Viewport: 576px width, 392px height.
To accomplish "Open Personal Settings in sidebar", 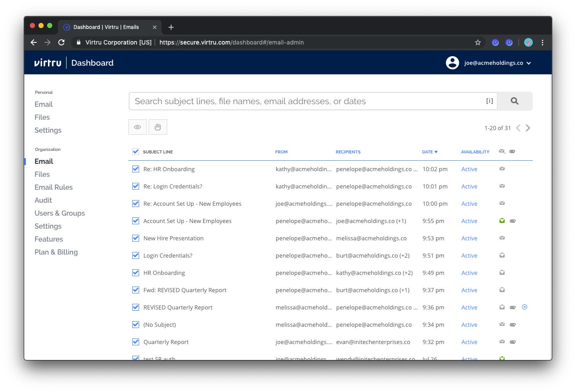I will point(48,130).
